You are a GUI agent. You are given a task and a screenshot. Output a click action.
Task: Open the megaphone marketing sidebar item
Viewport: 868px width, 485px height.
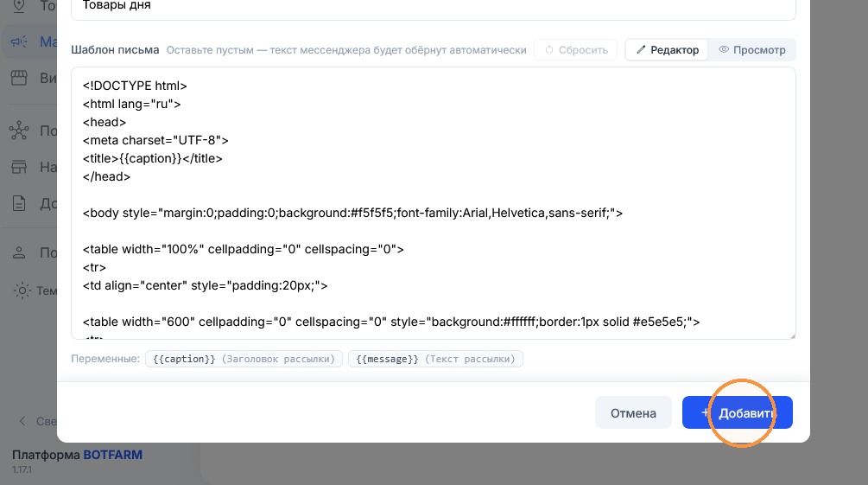pyautogui.click(x=19, y=41)
